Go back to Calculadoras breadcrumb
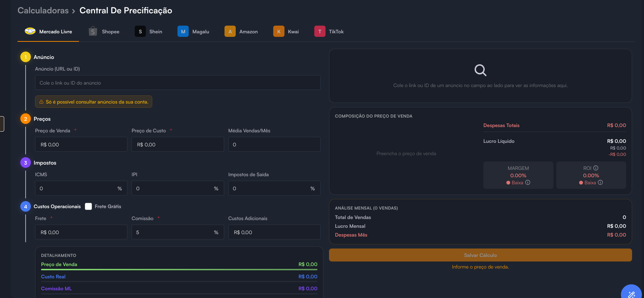Viewport: 644px width, 298px height. (x=43, y=11)
